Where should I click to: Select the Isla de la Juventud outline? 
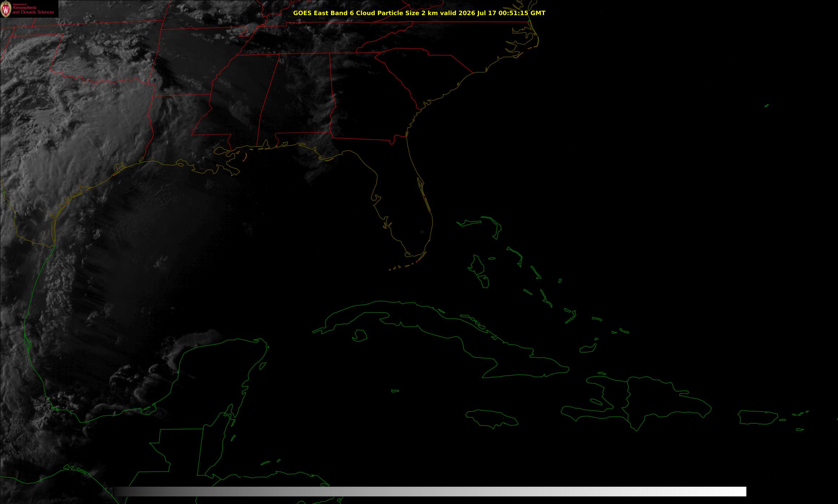point(359,336)
